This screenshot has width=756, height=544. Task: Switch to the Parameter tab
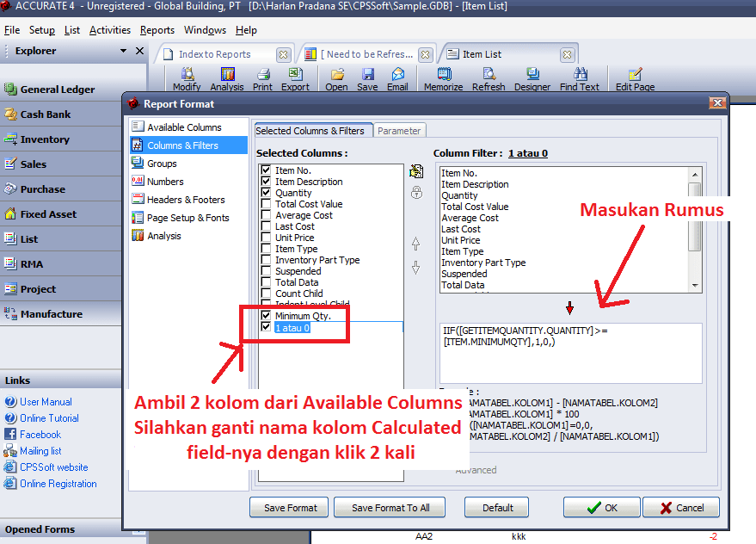tap(399, 131)
